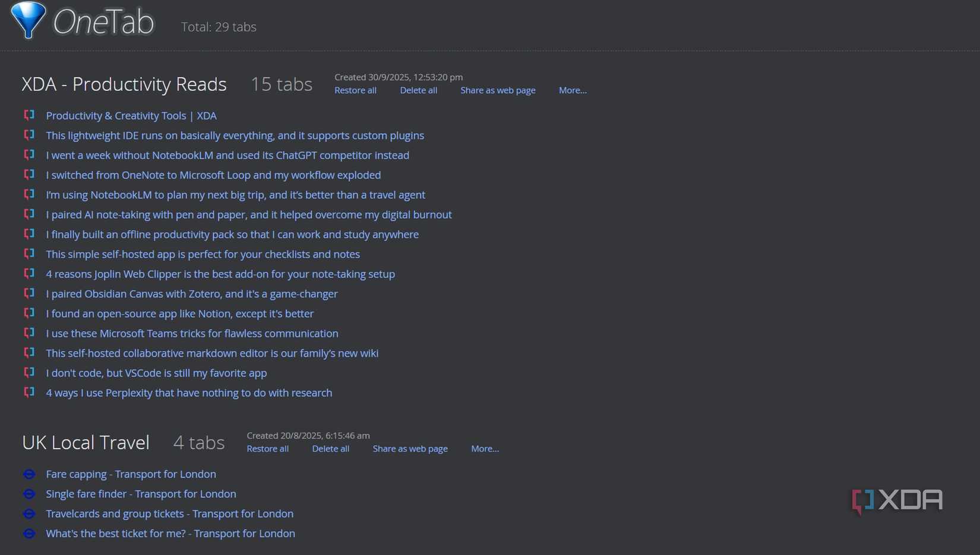Viewport: 980px width, 555px height.
Task: Click the favicon beside "Productivity & Creativity Tools | XDA"
Action: coord(29,115)
